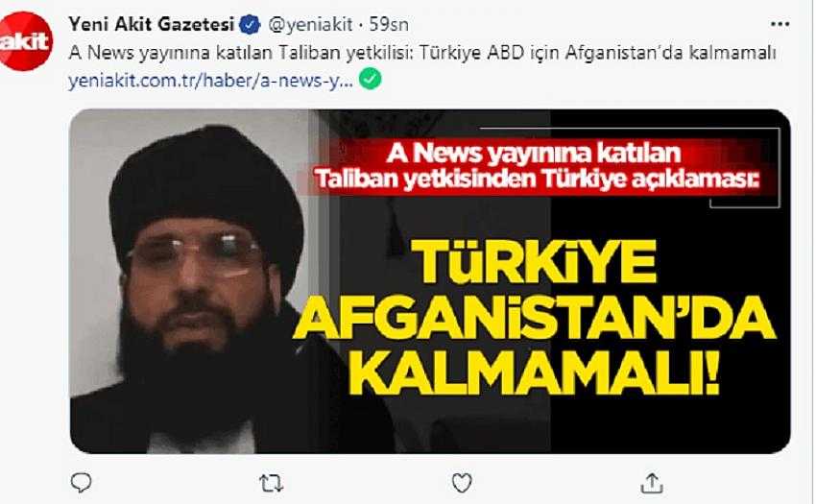Viewport: 816px width, 504px height.
Task: Open the tweet via 59sn timestamp
Action: (389, 24)
